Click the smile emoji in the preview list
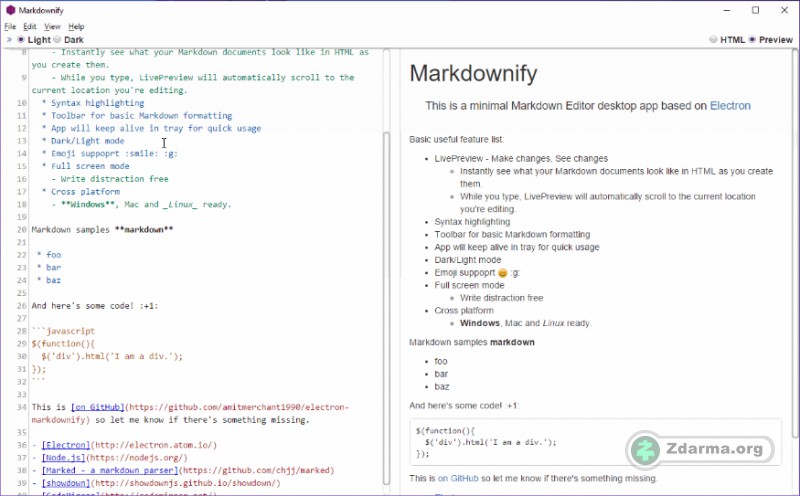Image resolution: width=800 pixels, height=496 pixels. coord(503,273)
